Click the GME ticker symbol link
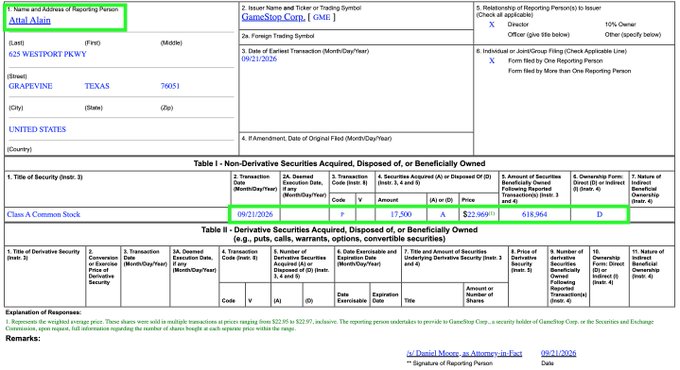Viewport: 680px width, 370px height. [321, 17]
